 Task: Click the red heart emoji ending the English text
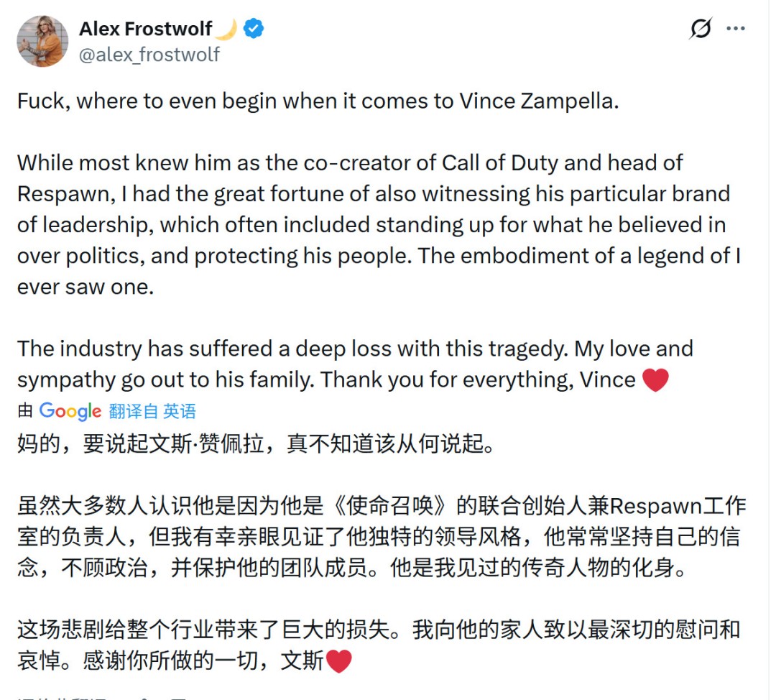(655, 379)
